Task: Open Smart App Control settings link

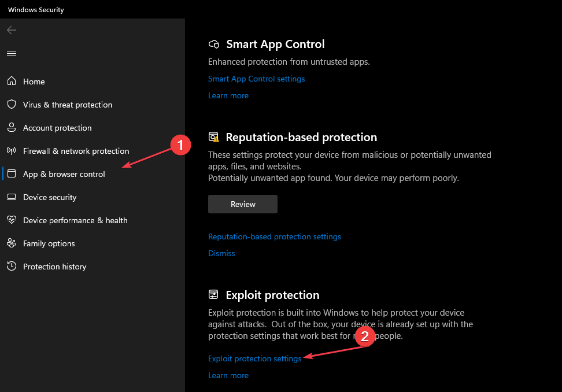Action: (x=256, y=79)
